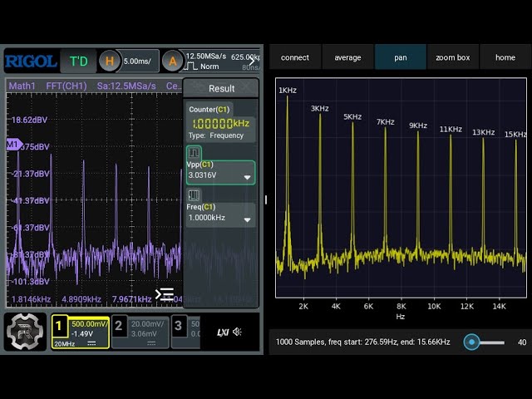Toggle channel 1 500.00mV box
This screenshot has height=399, width=532.
[81, 332]
